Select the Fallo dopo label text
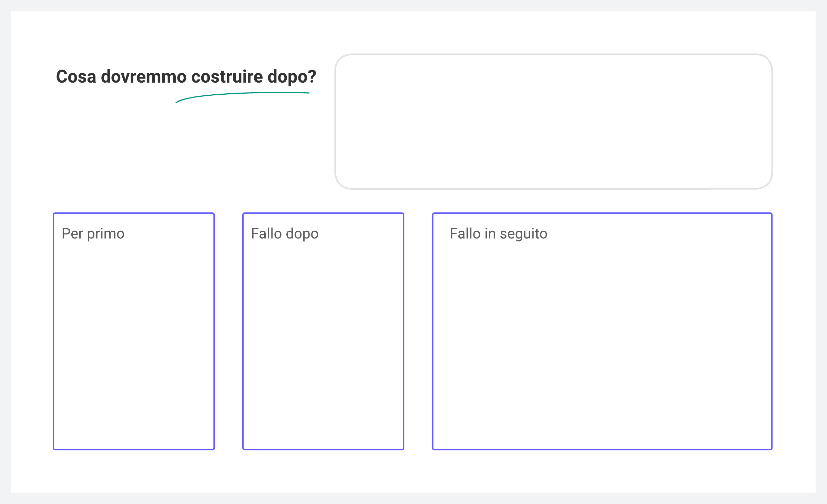Image resolution: width=827 pixels, height=504 pixels. tap(285, 234)
